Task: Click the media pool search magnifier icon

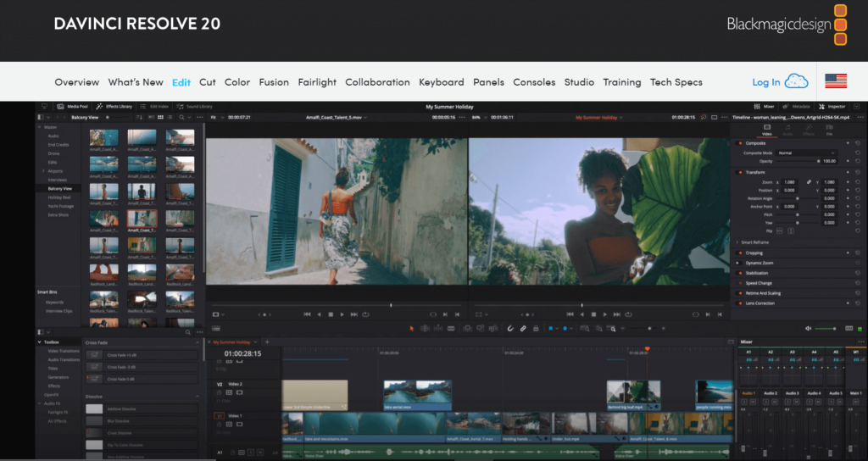Action: tap(181, 117)
